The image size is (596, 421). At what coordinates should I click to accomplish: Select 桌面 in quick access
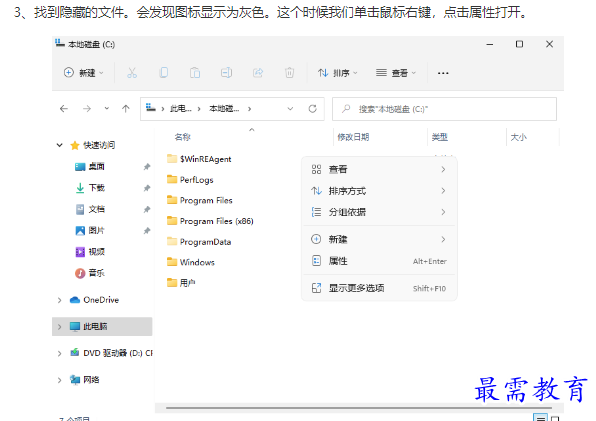point(97,166)
